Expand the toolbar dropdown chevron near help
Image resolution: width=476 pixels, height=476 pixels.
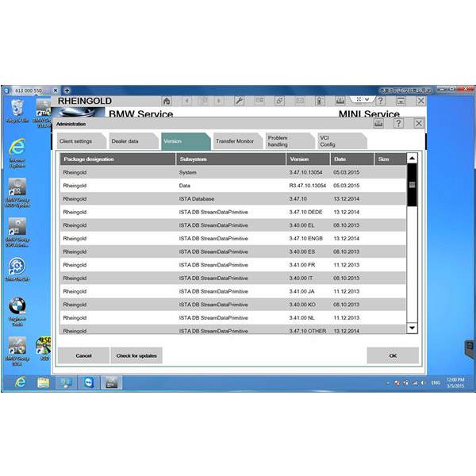click(x=367, y=99)
